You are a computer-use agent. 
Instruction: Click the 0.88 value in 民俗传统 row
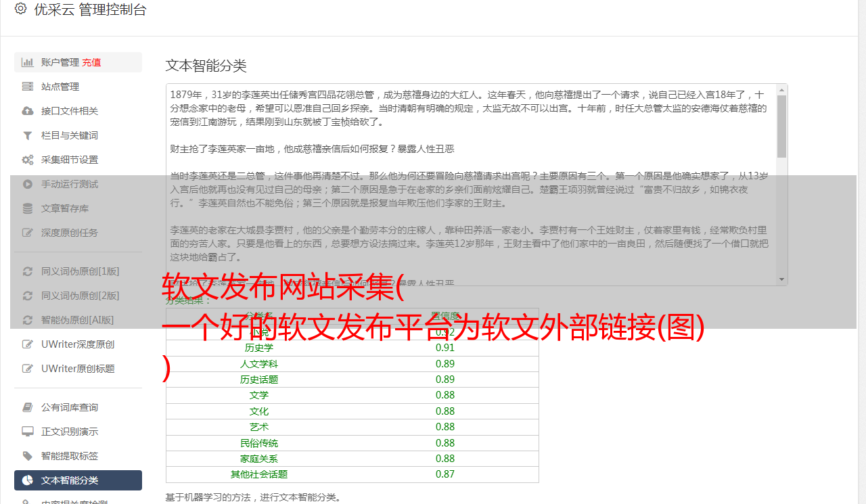click(x=445, y=443)
